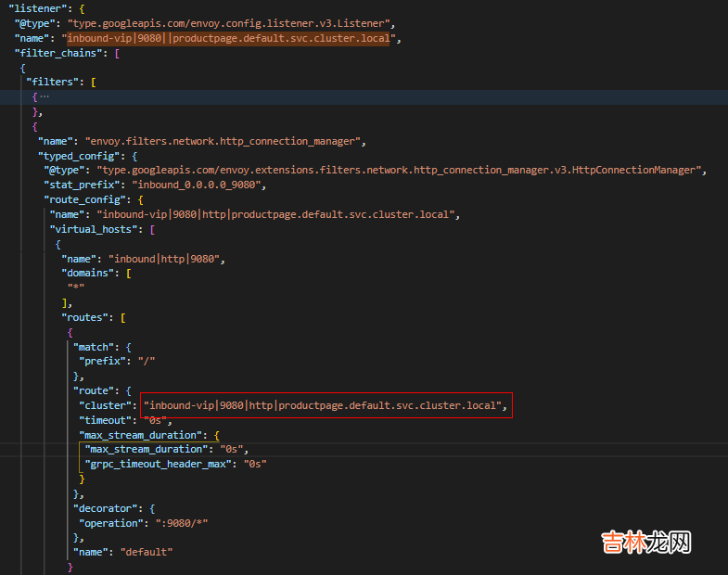Click the envoy.filters.network.http_connection_manager string

coord(221,141)
